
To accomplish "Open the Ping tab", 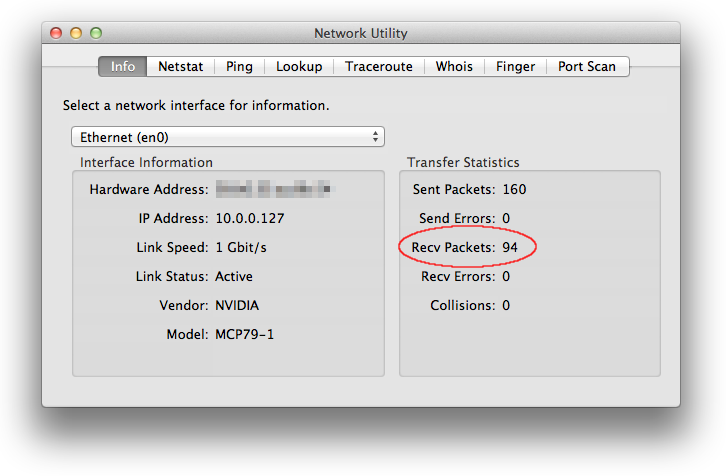I will click(x=239, y=67).
